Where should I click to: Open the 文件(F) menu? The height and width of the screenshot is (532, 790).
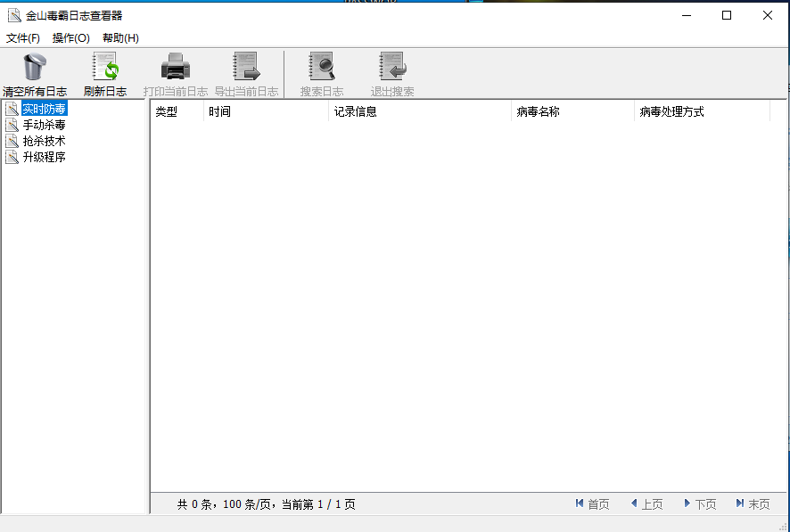click(x=23, y=38)
